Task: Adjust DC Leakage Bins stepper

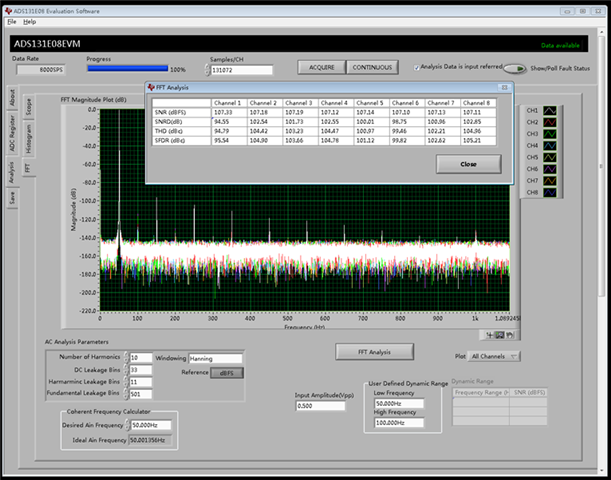Action: [x=126, y=370]
